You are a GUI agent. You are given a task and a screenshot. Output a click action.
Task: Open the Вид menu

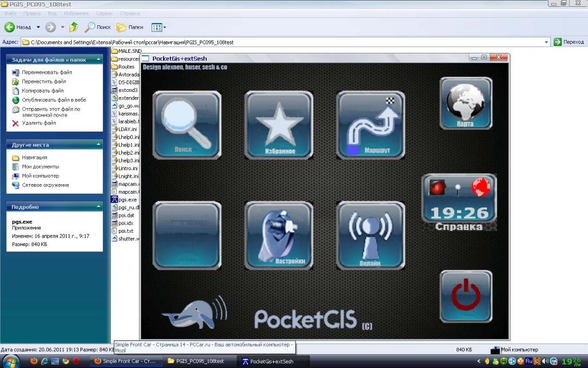[52, 13]
